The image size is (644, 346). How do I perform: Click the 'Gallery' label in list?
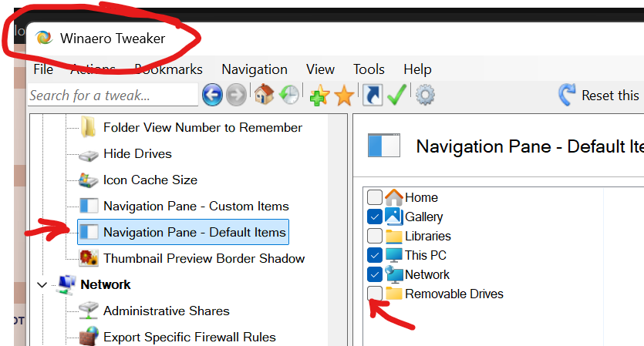click(x=424, y=217)
